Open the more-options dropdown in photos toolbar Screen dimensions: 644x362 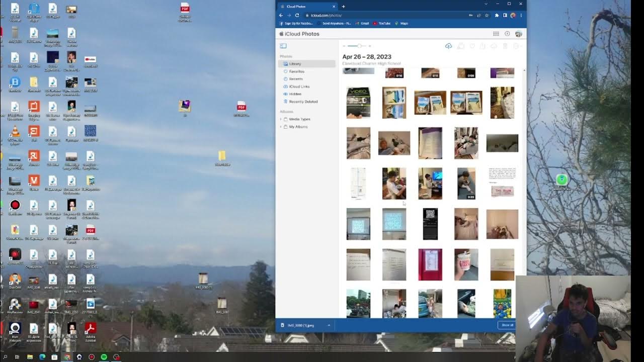[516, 46]
